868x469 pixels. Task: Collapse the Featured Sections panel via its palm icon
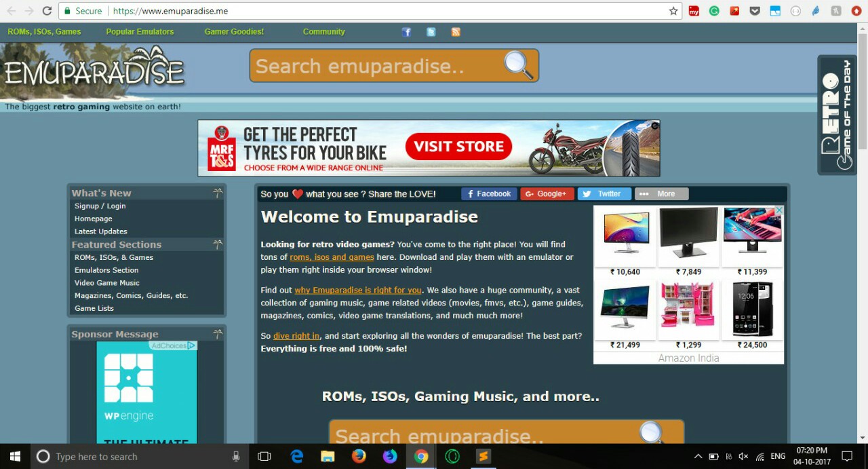click(x=217, y=244)
